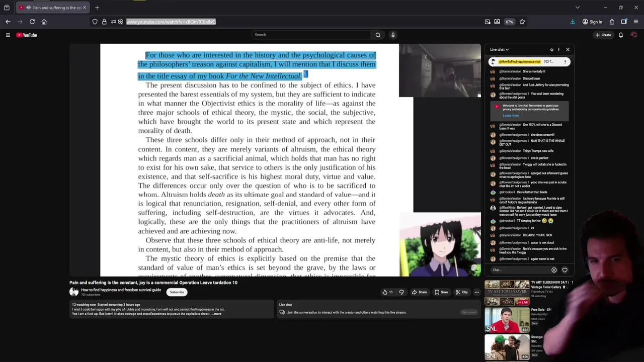Send a heart reaction in chat
Screen dimensions: 644x362
(565, 270)
